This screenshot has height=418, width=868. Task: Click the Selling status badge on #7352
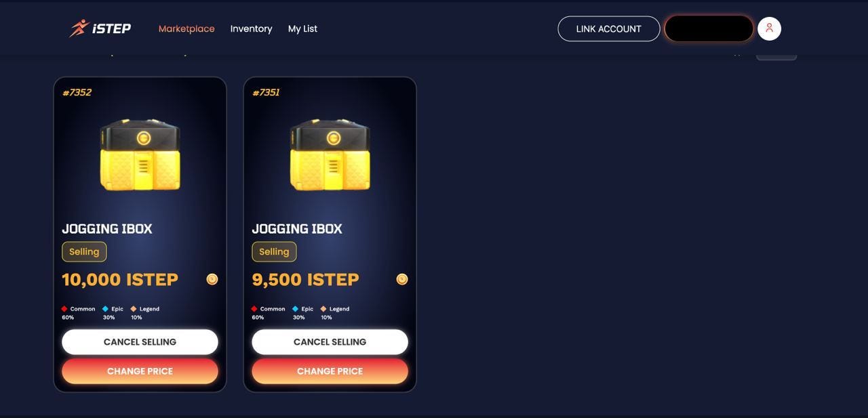84,251
